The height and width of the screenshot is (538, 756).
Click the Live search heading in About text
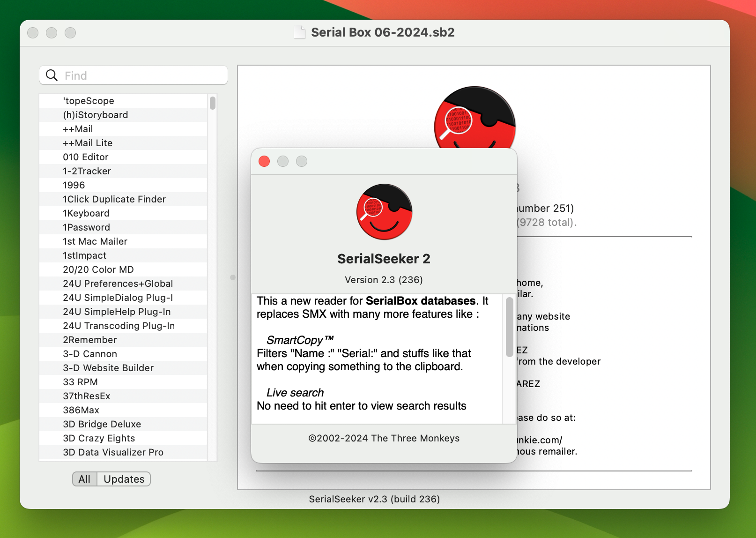[295, 392]
